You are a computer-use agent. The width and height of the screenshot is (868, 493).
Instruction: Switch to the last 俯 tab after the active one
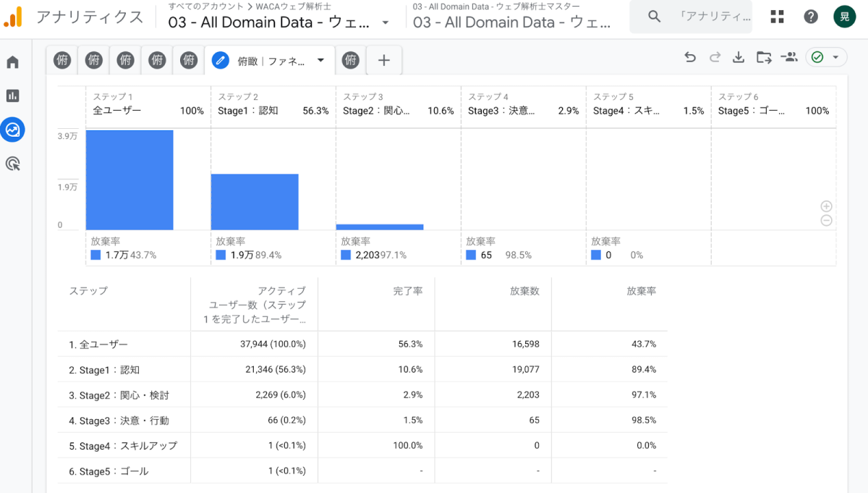[351, 61]
